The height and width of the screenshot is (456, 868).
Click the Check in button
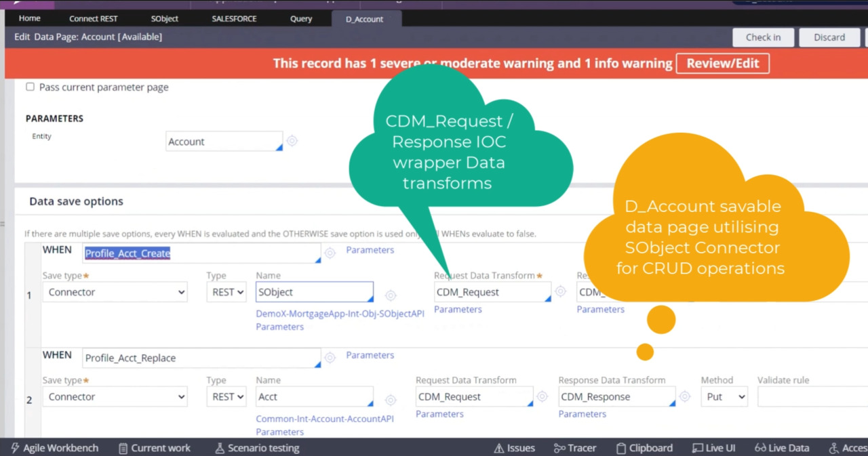click(763, 37)
